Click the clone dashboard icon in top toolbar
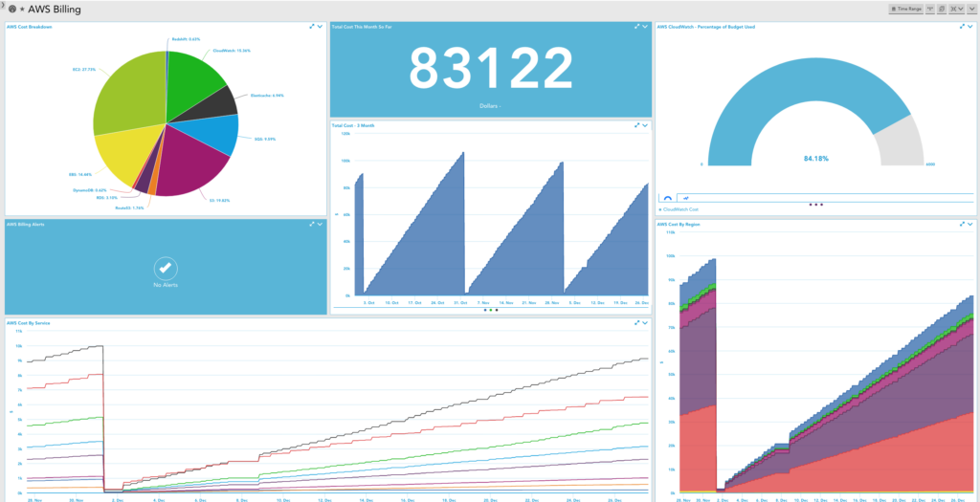Screen dimensions: 980x502 tap(942, 9)
